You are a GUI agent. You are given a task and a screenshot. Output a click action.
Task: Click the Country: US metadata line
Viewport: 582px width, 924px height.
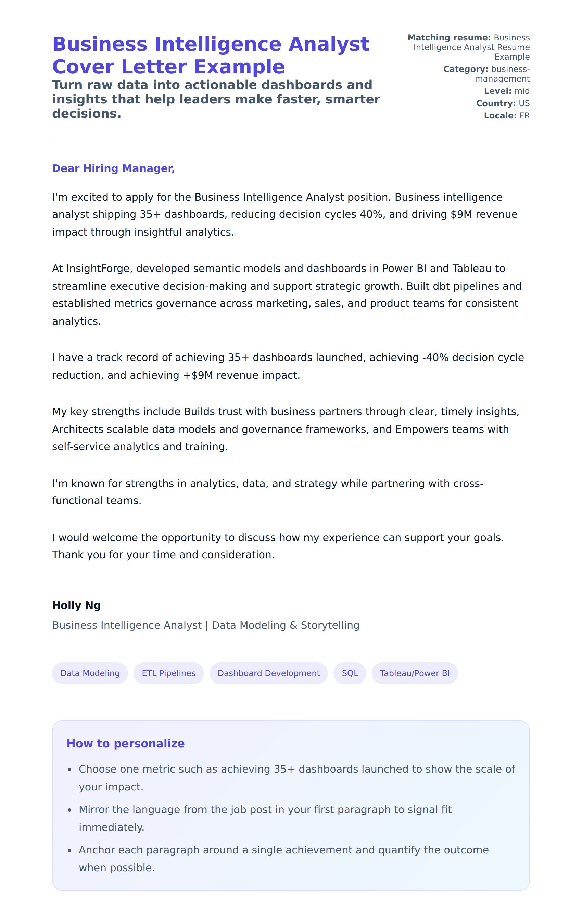[x=503, y=103]
